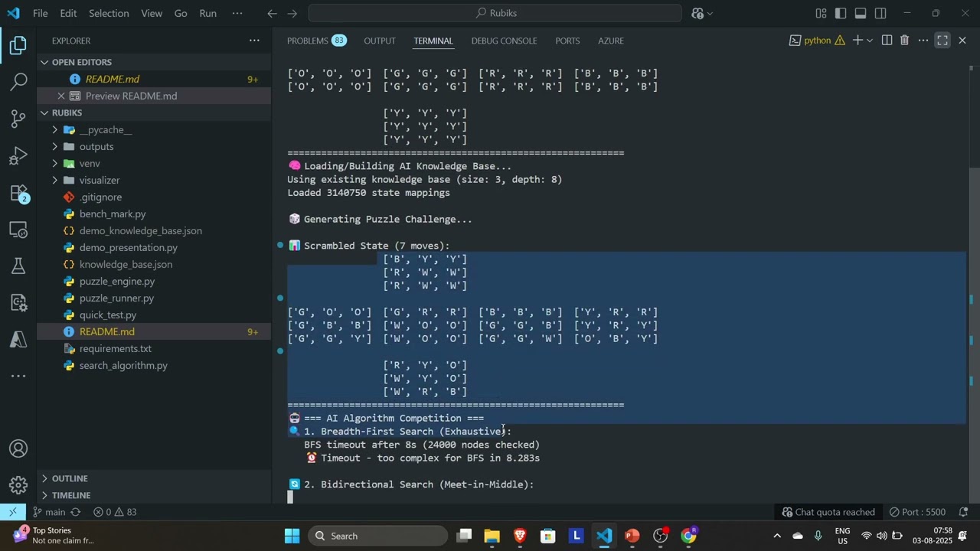The width and height of the screenshot is (980, 551).
Task: Open the Remote Explorer view
Action: click(x=18, y=230)
